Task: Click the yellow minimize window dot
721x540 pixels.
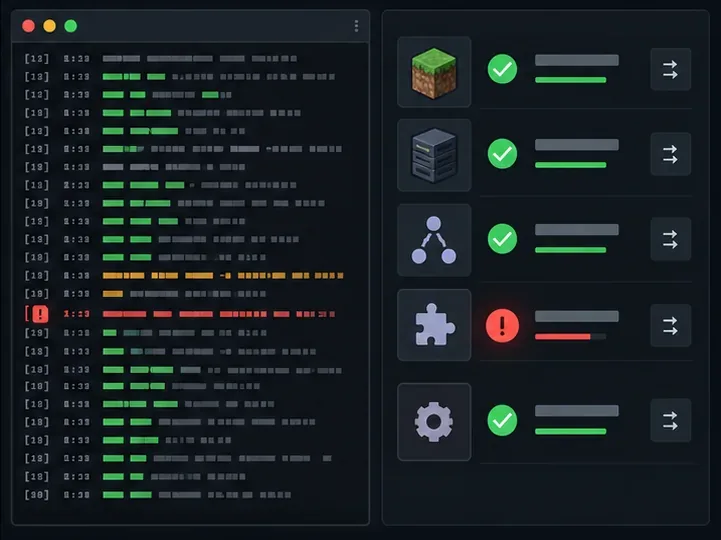Action: coord(50,26)
